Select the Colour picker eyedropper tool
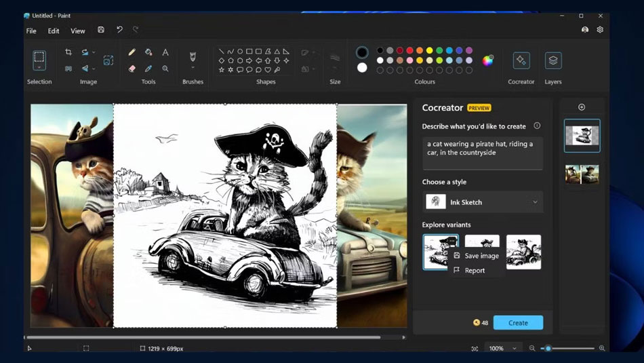The image size is (644, 363). coord(148,69)
